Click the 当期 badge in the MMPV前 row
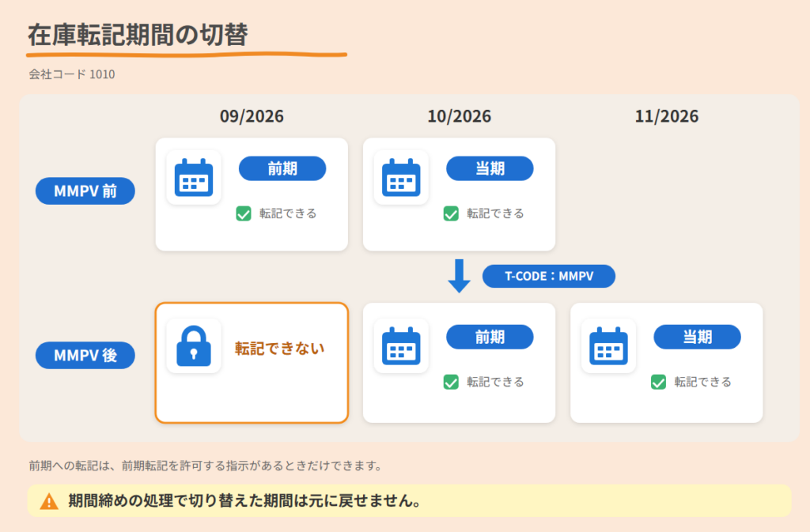810x532 pixels. (x=490, y=168)
